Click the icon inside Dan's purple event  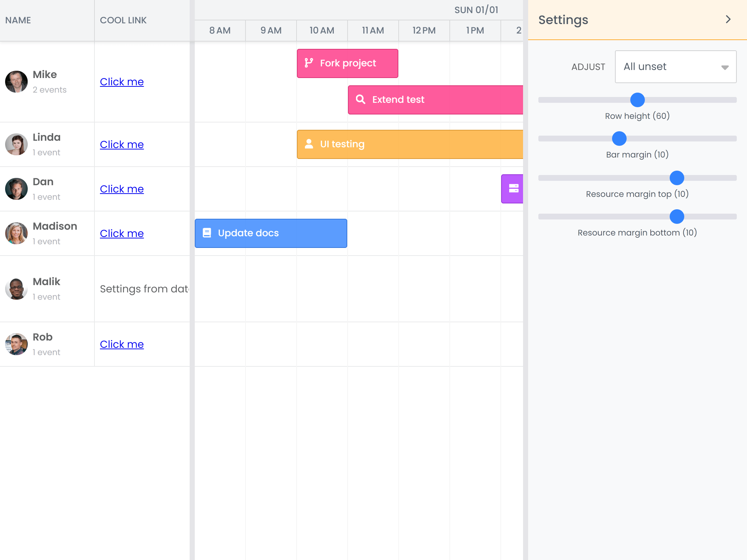(x=514, y=188)
